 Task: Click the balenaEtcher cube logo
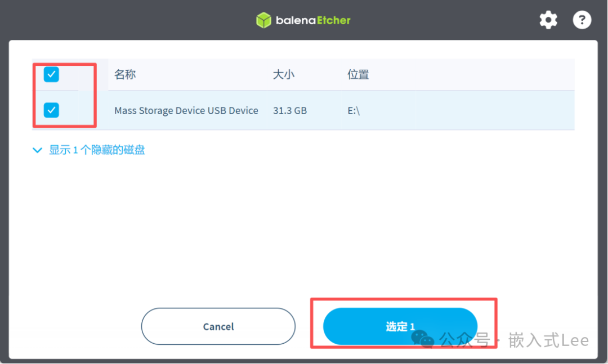click(x=263, y=20)
